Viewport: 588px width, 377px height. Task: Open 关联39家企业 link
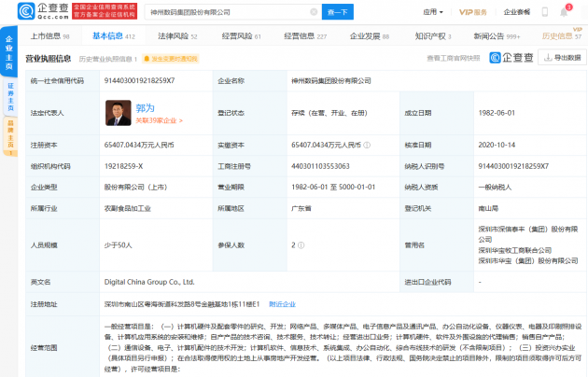point(159,120)
